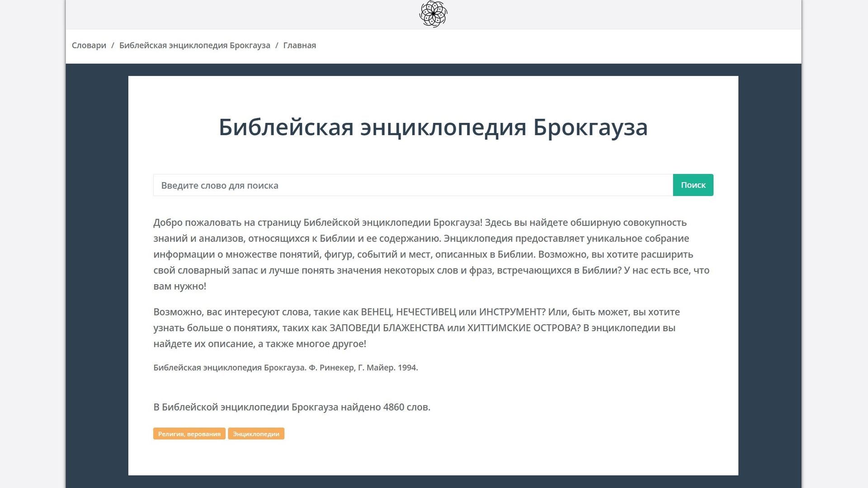The width and height of the screenshot is (868, 488).
Task: Open the Религия, верования tag
Action: point(189,434)
